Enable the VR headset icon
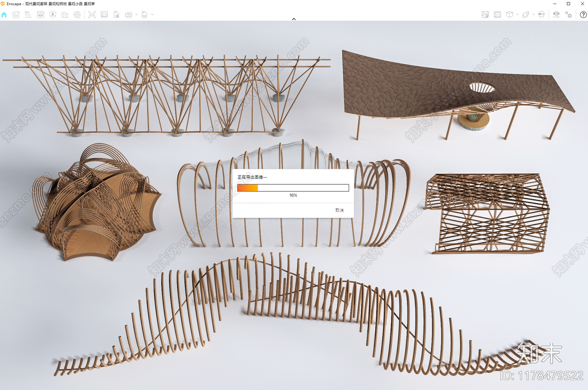 tap(541, 15)
